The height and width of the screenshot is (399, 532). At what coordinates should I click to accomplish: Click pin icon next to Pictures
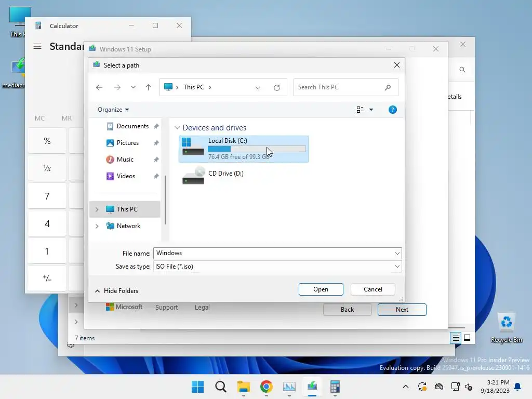coord(156,143)
